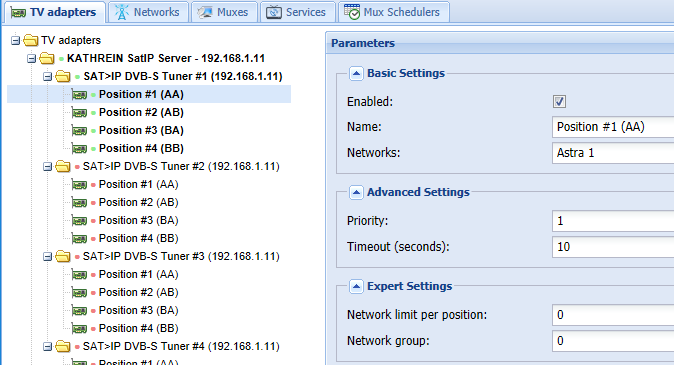The image size is (674, 365).
Task: Click the Timeout (seconds) field
Action: 613,247
